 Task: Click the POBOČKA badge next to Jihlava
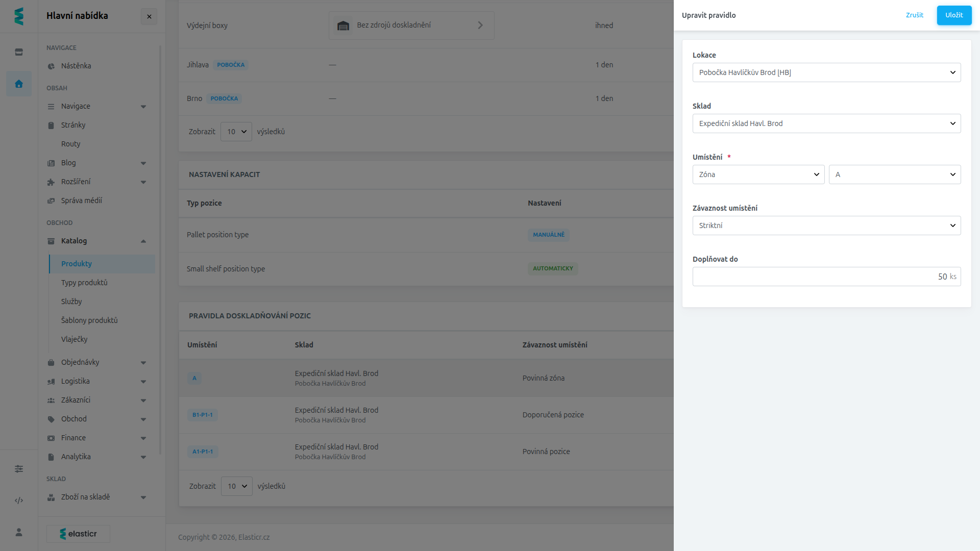(231, 65)
